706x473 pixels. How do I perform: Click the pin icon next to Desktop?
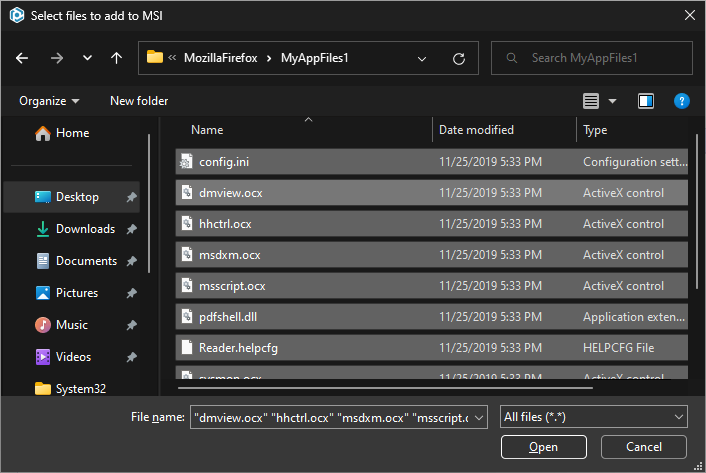(x=131, y=197)
